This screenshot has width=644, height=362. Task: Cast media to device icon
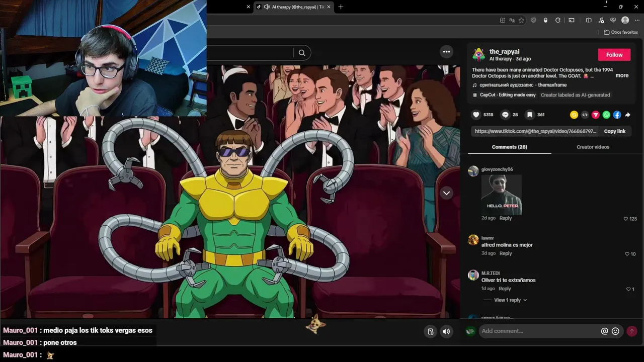point(572,20)
